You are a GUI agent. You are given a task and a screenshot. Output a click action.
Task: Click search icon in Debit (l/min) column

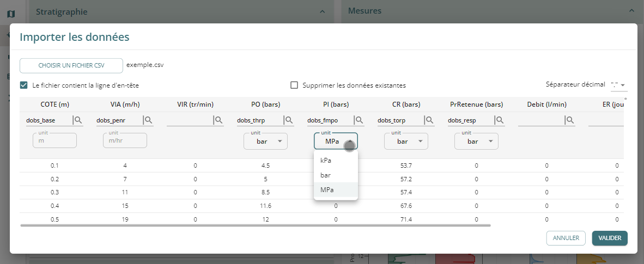(x=570, y=120)
